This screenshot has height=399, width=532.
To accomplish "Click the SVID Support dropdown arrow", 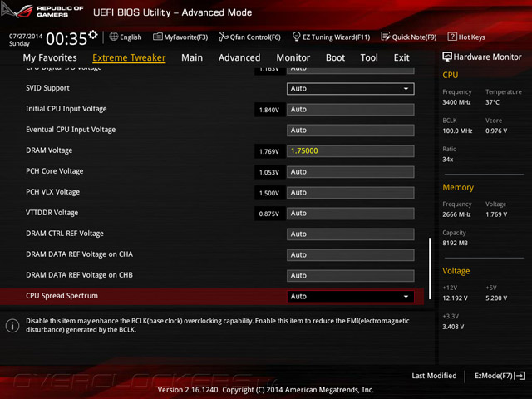I will 406,89.
